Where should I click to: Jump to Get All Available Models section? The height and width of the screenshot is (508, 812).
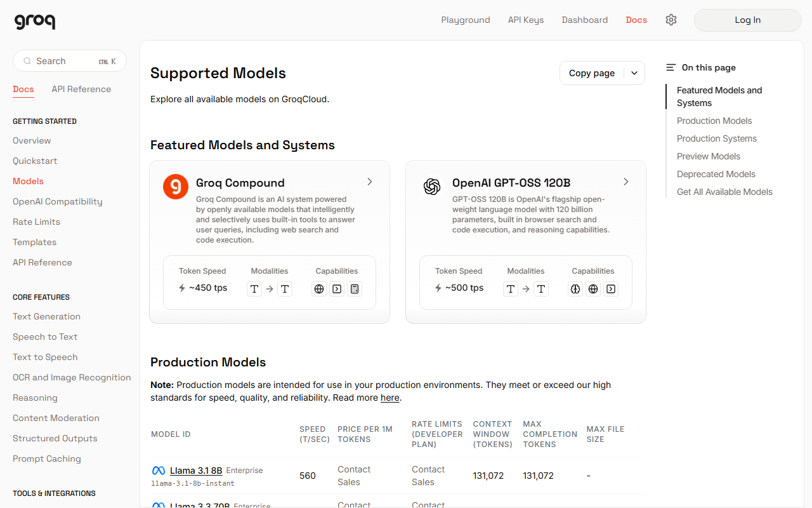(x=724, y=192)
